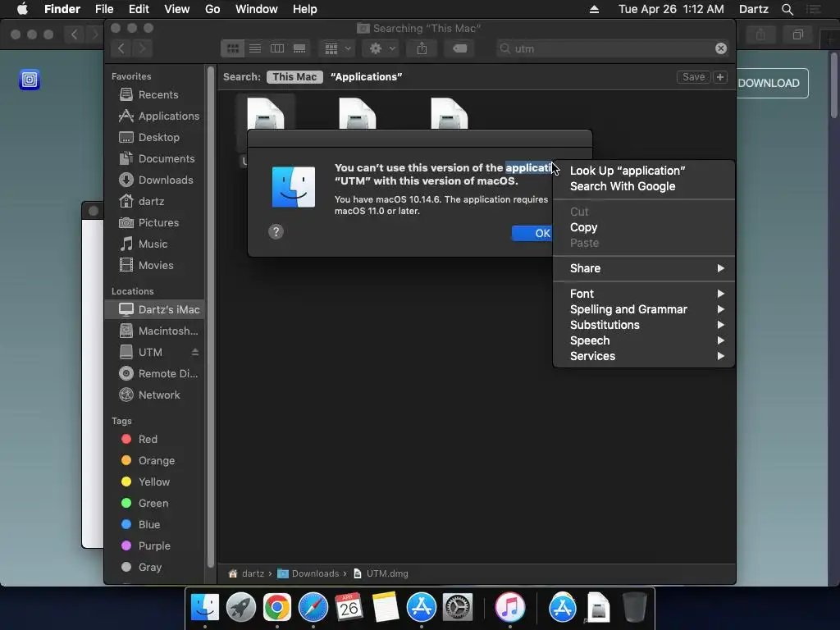Image resolution: width=840 pixels, height=630 pixels.
Task: Click the Share toolbar icon in Finder
Action: coord(422,48)
